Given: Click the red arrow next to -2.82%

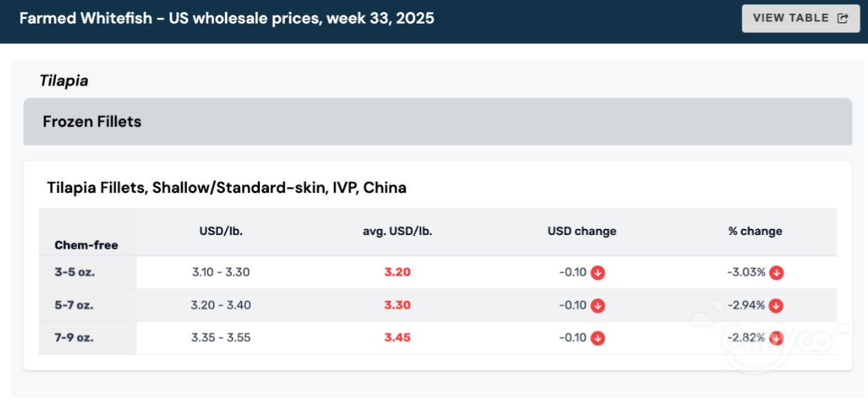Looking at the screenshot, I should click(776, 338).
